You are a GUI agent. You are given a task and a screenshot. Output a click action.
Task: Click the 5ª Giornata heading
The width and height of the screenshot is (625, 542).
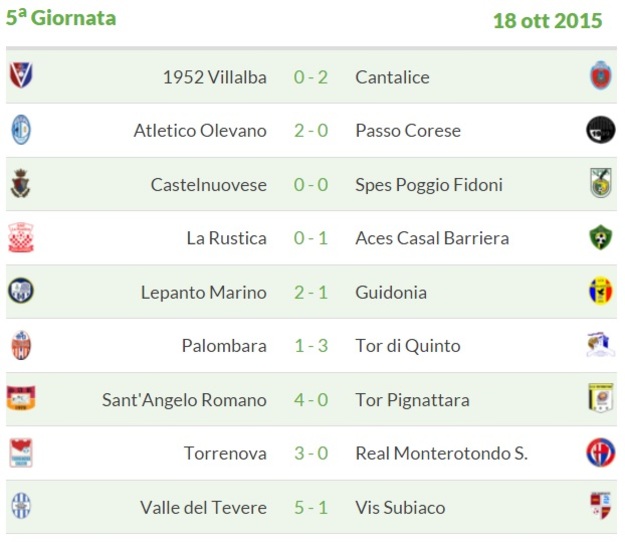coord(61,18)
